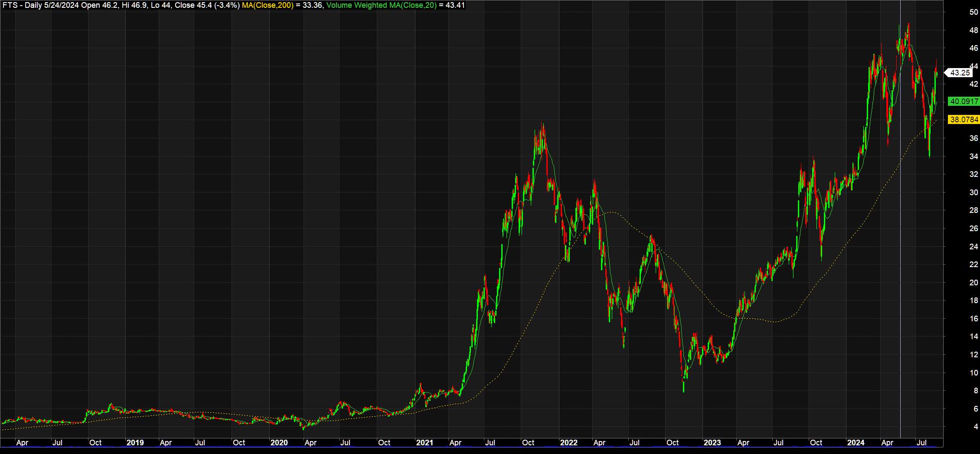Screen dimensions: 980x454
Task: Click the Volume Weighted MA(Close,20) legend label
Action: 382,5
